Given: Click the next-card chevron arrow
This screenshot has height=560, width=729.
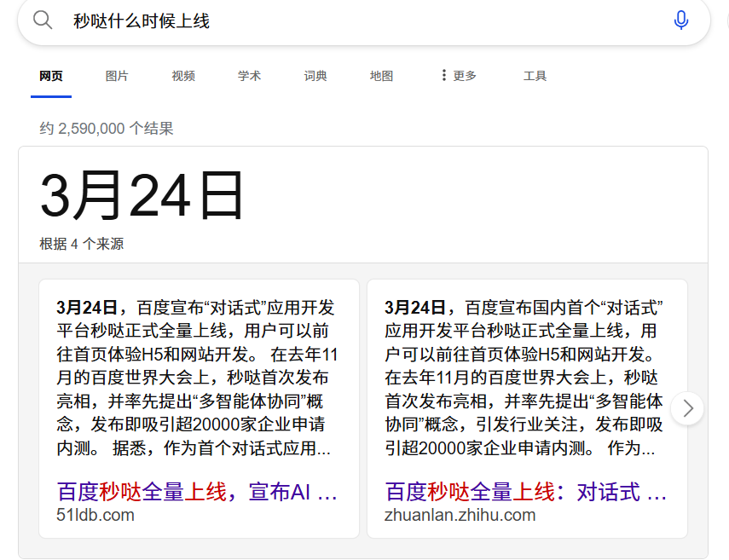Looking at the screenshot, I should pyautogui.click(x=687, y=408).
